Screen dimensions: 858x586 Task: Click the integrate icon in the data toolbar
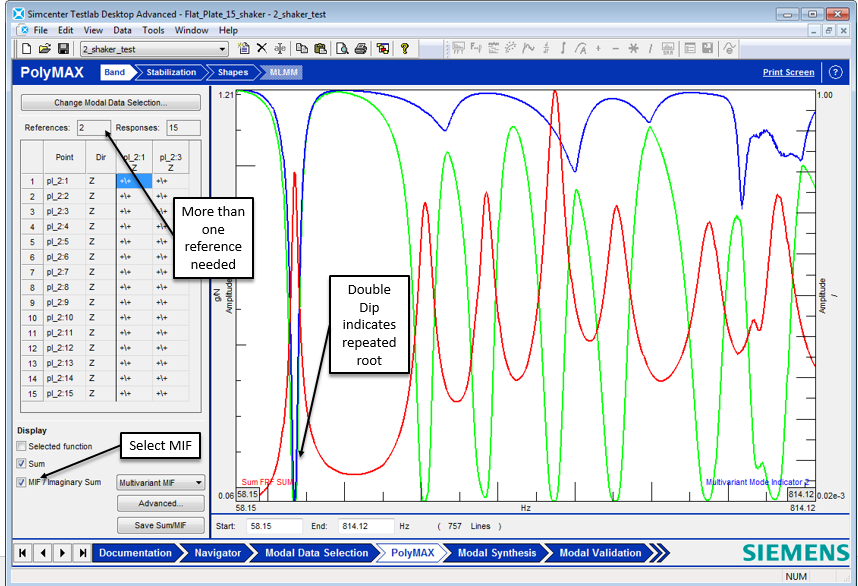pyautogui.click(x=563, y=49)
